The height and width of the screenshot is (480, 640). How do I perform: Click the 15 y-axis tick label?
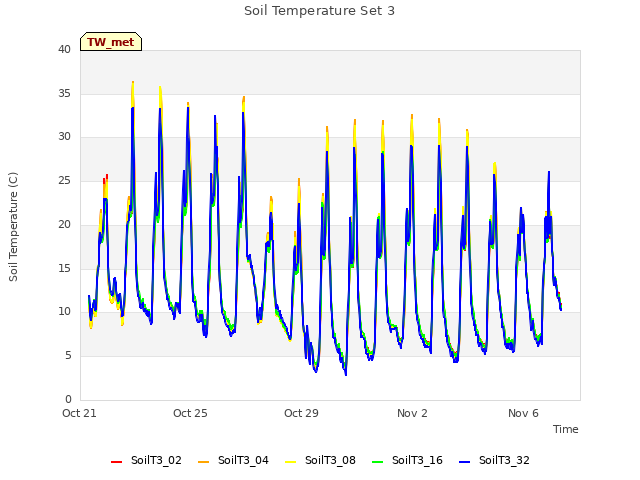64,268
